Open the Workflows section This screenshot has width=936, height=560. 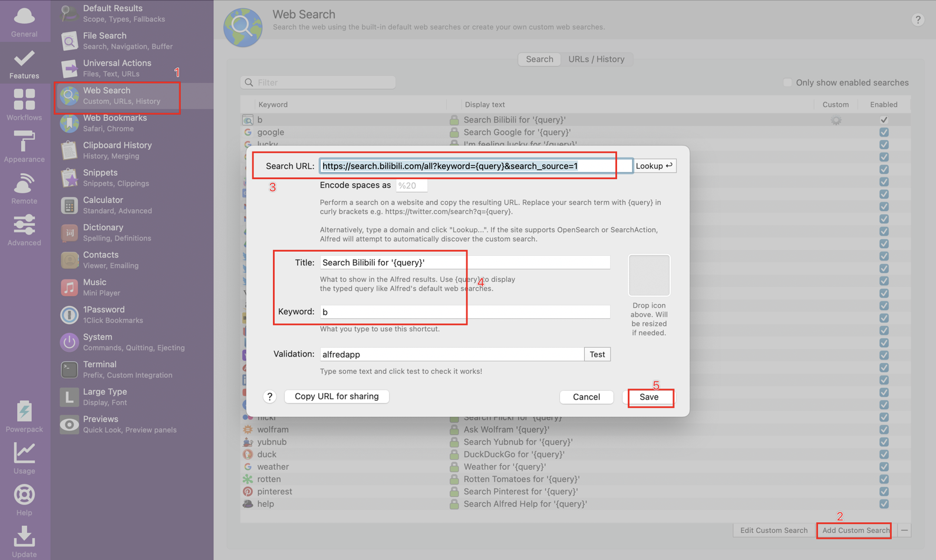[x=24, y=104]
